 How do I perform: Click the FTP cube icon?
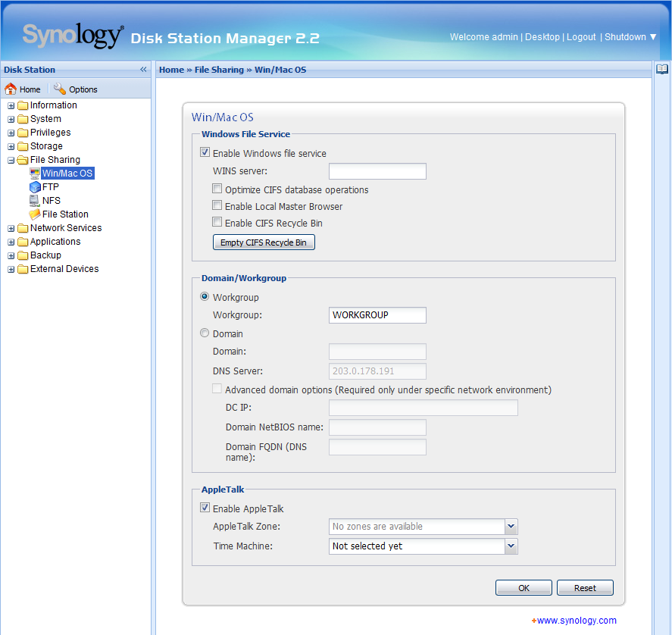click(x=35, y=187)
